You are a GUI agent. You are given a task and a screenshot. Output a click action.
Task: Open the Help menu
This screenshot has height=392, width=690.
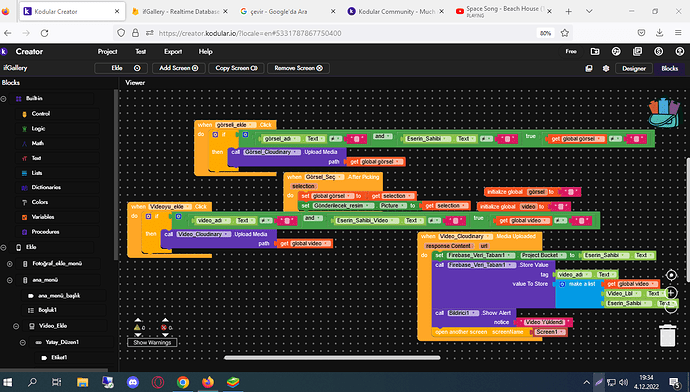tap(206, 51)
